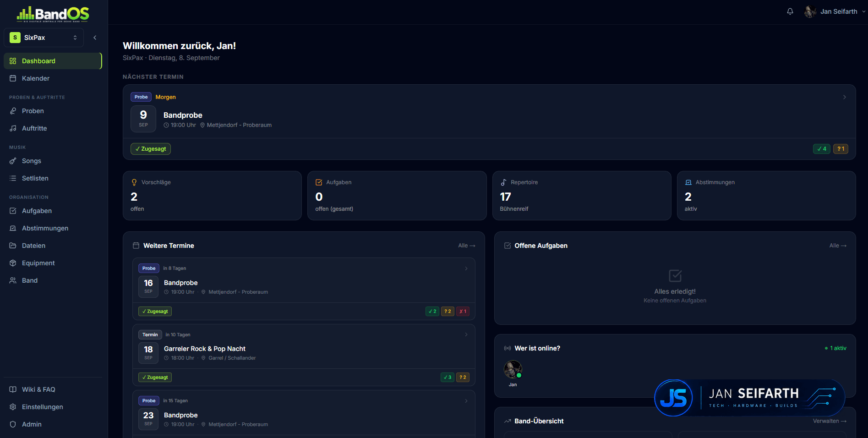Click Alle link in Offene Aufgaben
Viewport: 868px width, 438px height.
[x=838, y=246]
